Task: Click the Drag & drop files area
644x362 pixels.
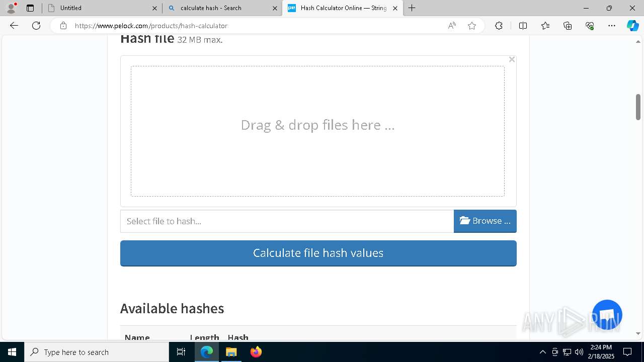Action: pos(317,131)
